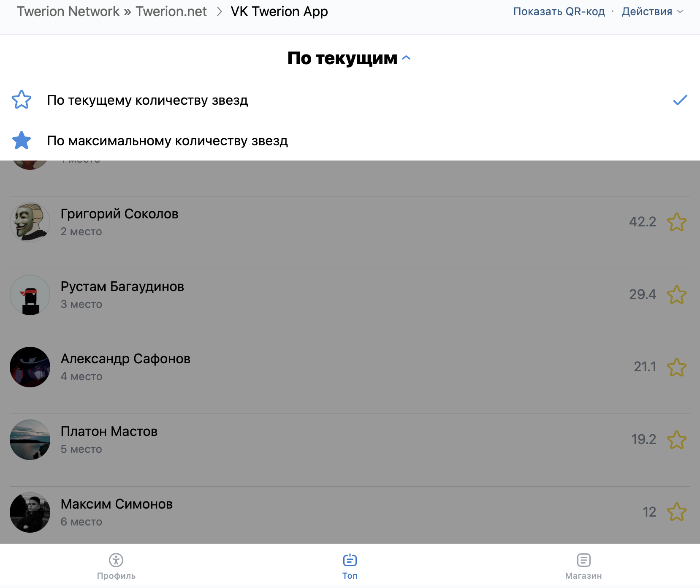Viewport: 700px width, 588px height.
Task: Switch to the Магазин tab
Action: coord(583,566)
